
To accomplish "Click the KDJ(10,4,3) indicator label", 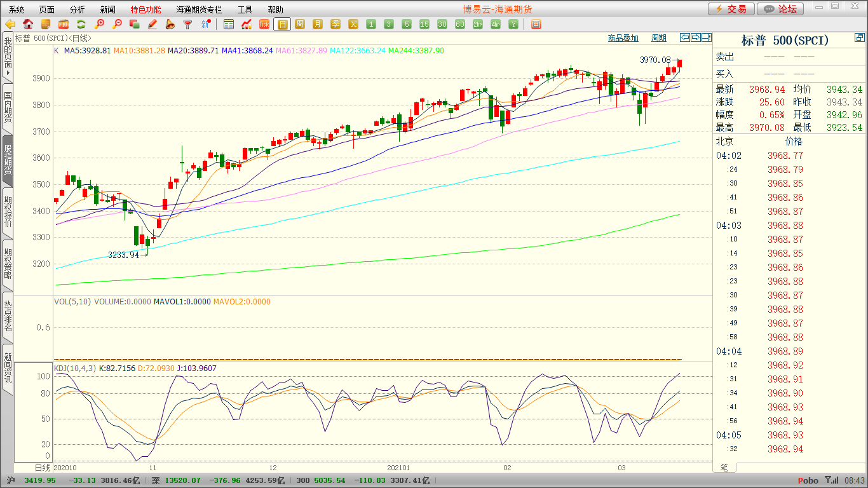I will [x=75, y=368].
